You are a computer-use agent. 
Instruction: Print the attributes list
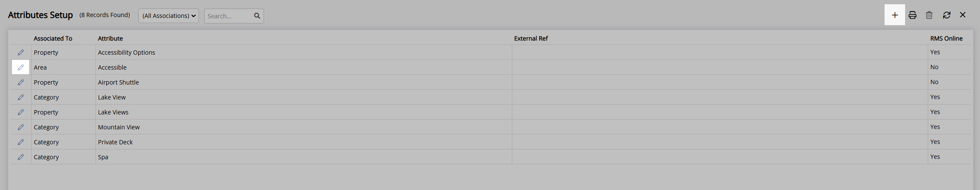point(912,15)
